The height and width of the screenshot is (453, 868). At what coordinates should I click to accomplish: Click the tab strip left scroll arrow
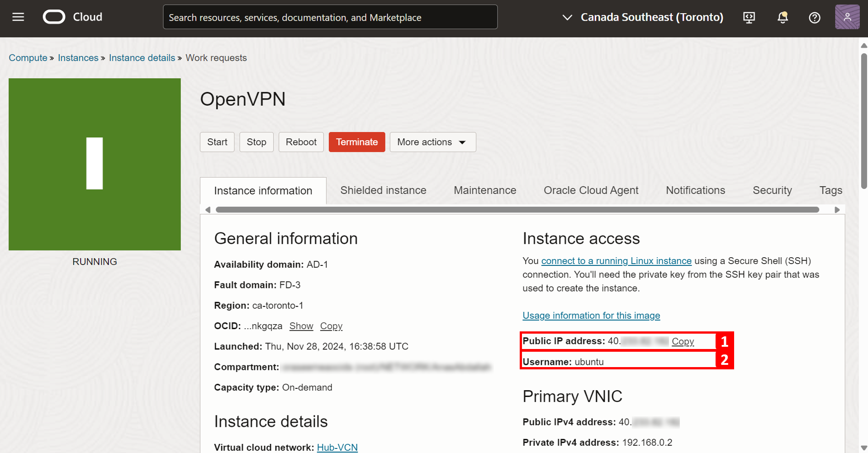click(x=208, y=210)
